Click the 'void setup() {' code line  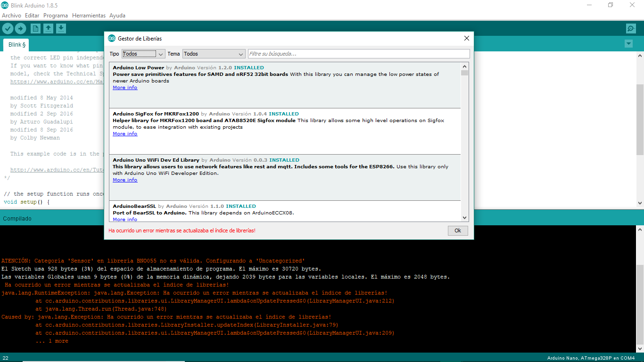point(27,202)
